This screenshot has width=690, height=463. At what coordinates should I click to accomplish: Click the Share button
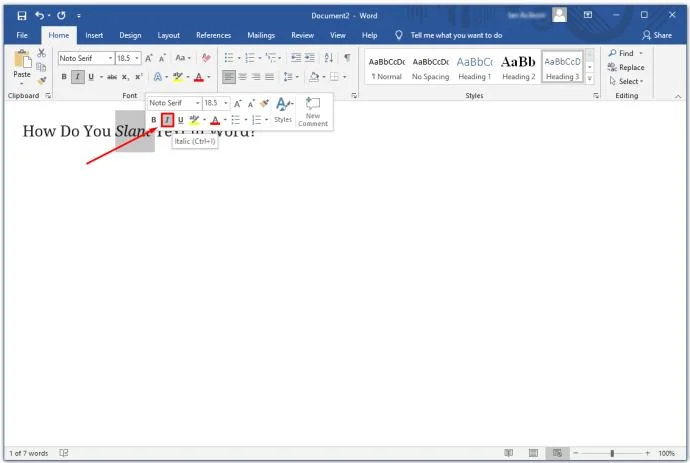[657, 35]
